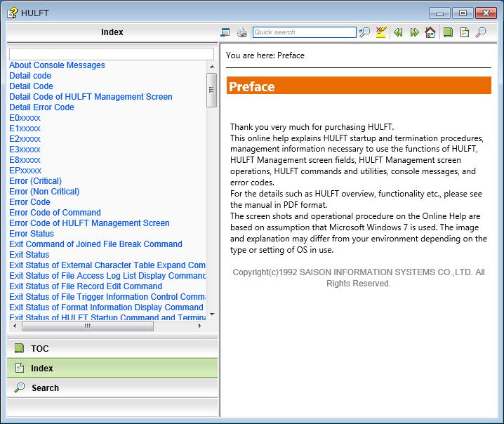Click the 'Preface' orange heading

[x=359, y=86]
